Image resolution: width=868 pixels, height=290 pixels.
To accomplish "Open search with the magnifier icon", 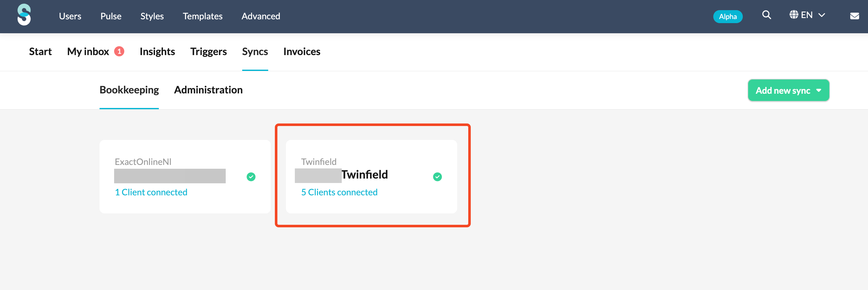I will pyautogui.click(x=766, y=15).
